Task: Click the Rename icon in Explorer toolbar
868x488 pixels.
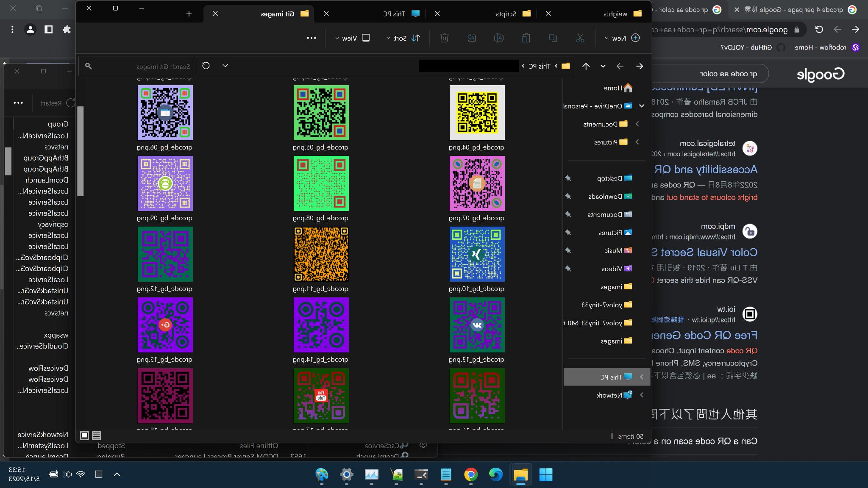Action: 499,38
